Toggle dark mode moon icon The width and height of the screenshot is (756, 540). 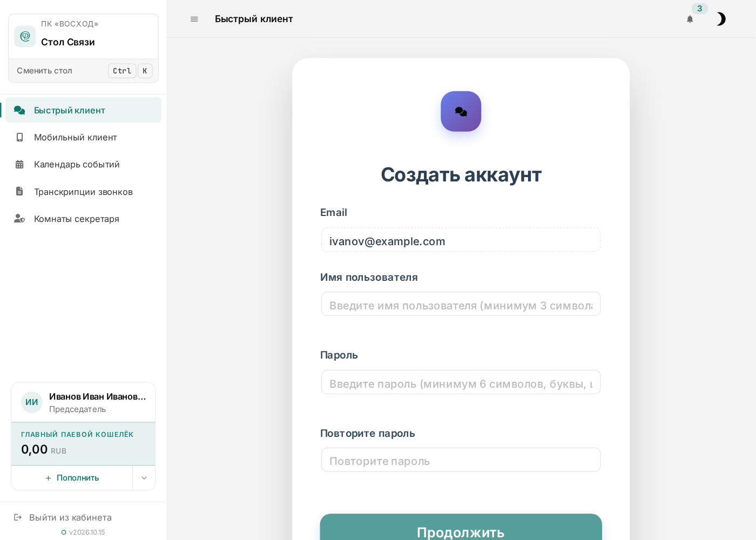[x=721, y=19]
